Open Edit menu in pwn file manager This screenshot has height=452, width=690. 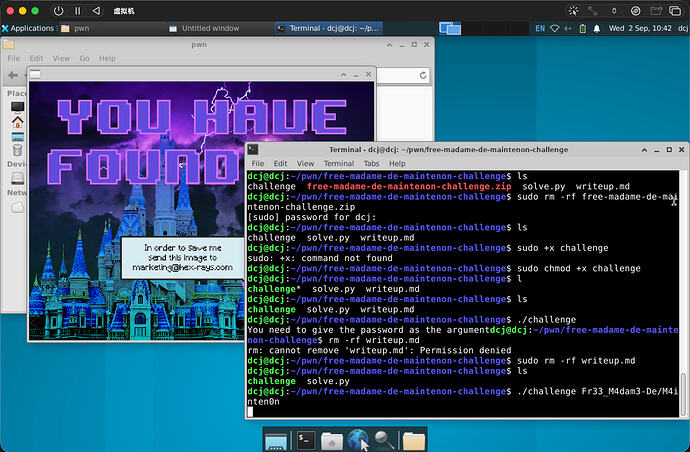click(x=36, y=58)
